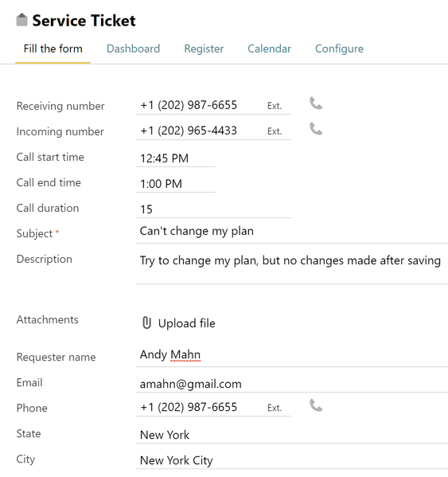Open the Dashboard tab
Screen dimensions: 448x477
133,49
